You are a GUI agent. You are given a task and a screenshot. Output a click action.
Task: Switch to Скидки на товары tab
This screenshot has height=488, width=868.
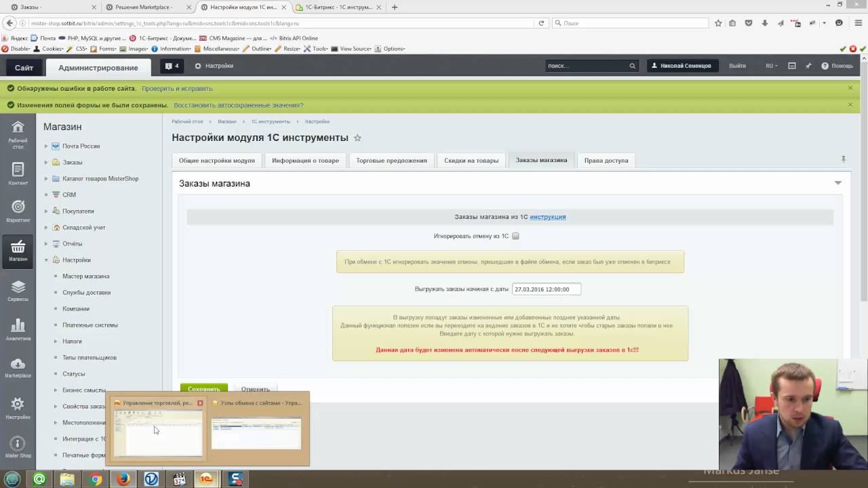(x=471, y=161)
